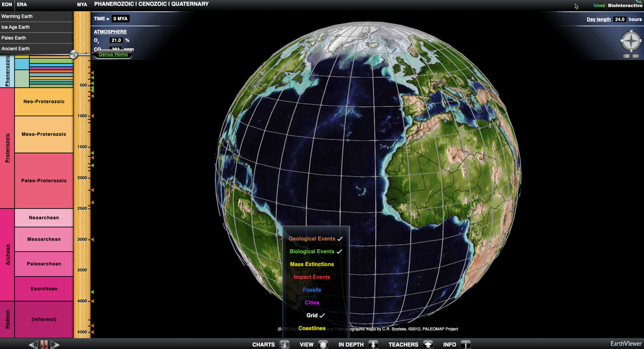Screen dimensions: 644x349
Task: Select Cities in the view options menu
Action: click(x=311, y=302)
